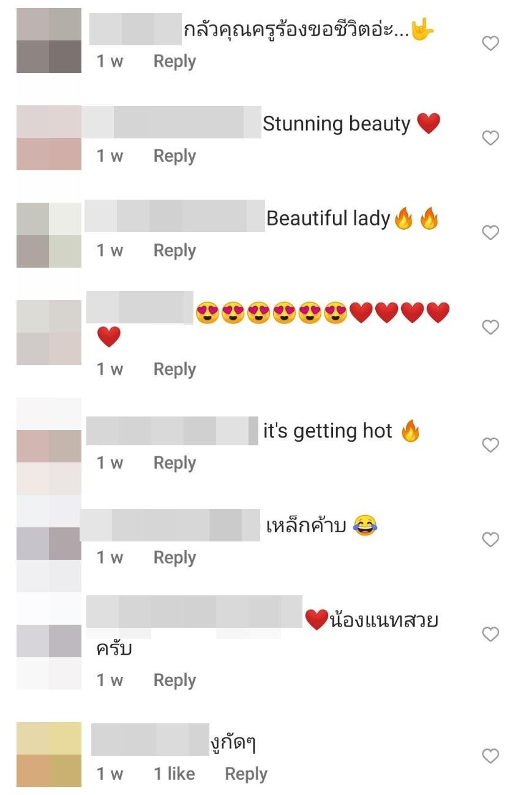The width and height of the screenshot is (532, 795).
Task: Like the 'เหล็กค้าบ' comment
Action: click(490, 540)
